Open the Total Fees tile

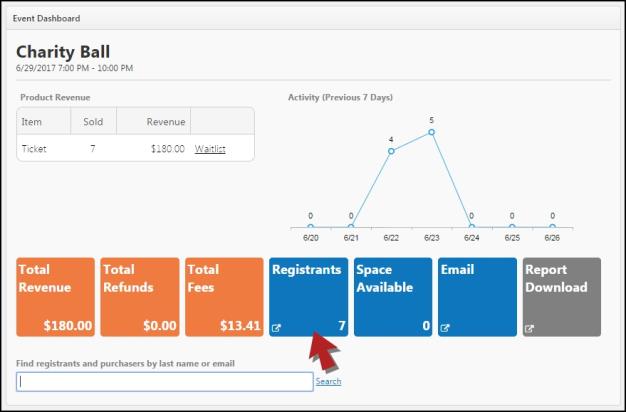(x=224, y=297)
